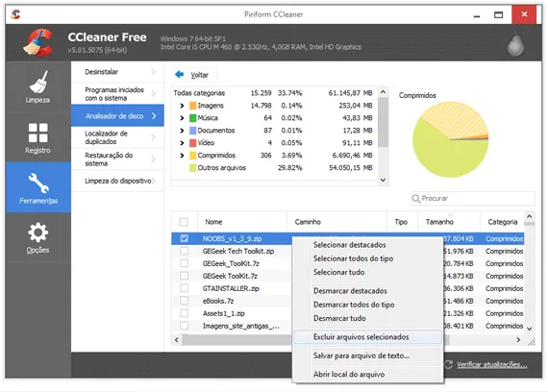Click the Voltar button
Viewport: 548px width, 392px height.
193,74
